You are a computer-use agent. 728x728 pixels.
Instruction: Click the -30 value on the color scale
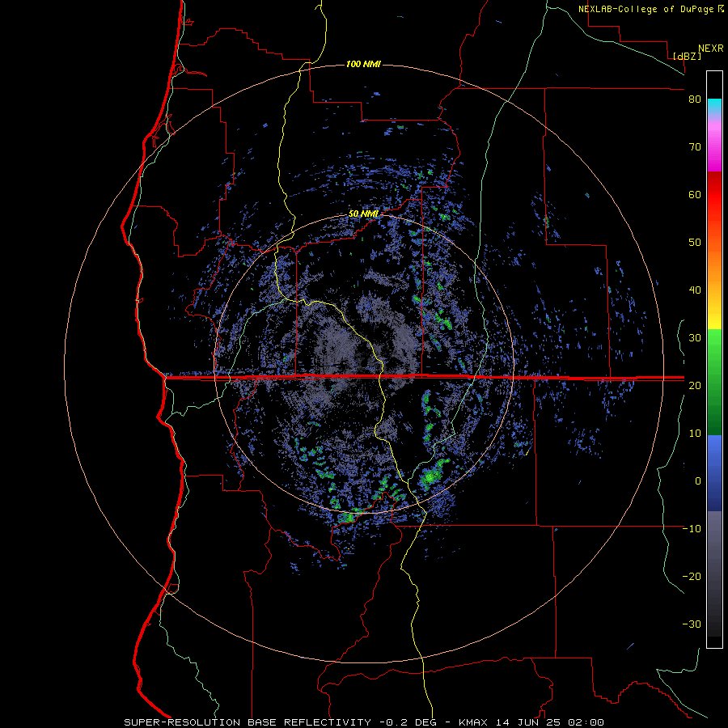[692, 624]
